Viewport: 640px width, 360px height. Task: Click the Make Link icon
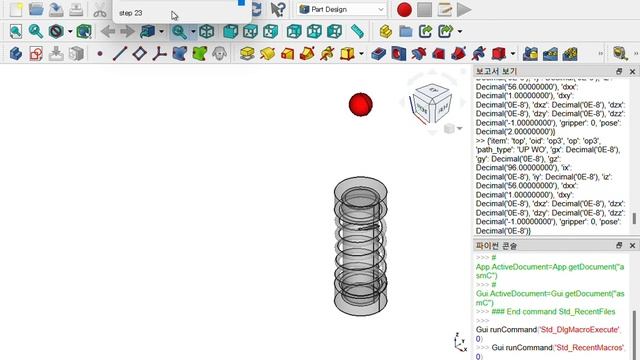tap(426, 31)
